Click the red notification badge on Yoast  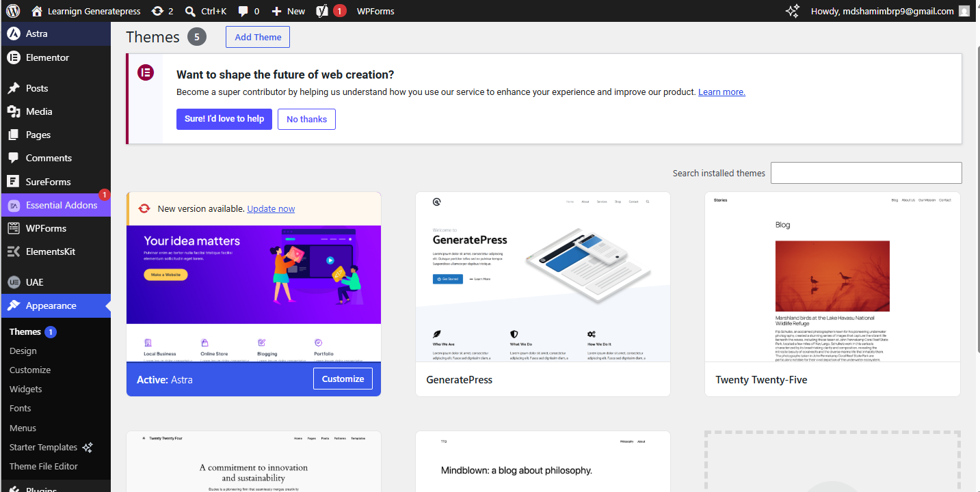pyautogui.click(x=340, y=11)
